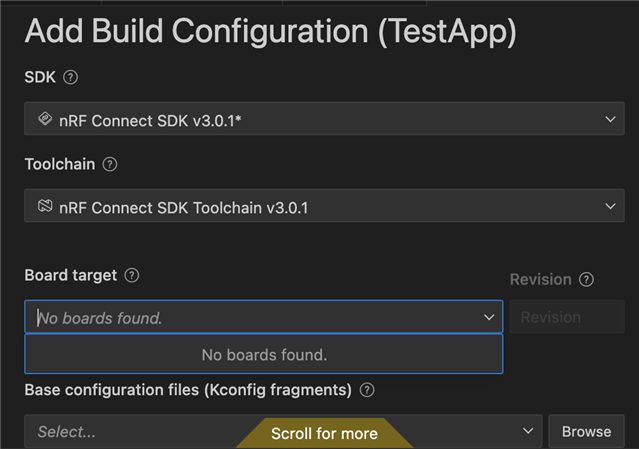Click the toolchain icon in Toolchain dropdown
This screenshot has width=639, height=449.
pos(45,206)
